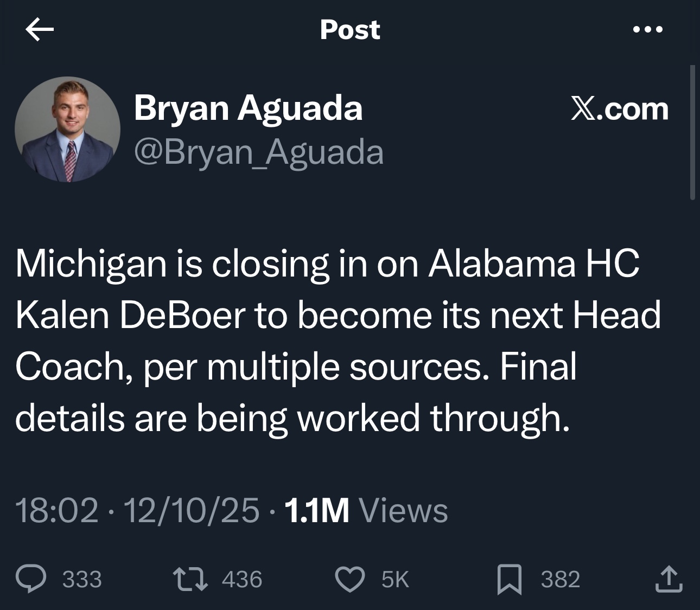Click the vertical scrollbar on the right
The width and height of the screenshot is (700, 610).
coord(692,133)
